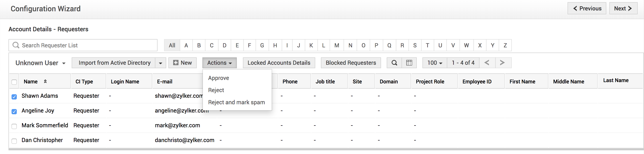
Task: Toggle the select-all header checkbox
Action: tap(14, 82)
